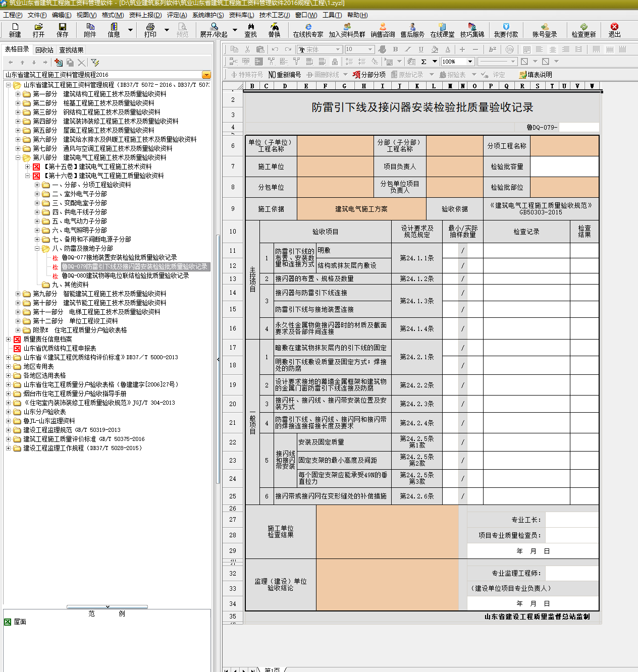
Task: Click the 保存 (Save) disk icon
Action: pos(63,30)
